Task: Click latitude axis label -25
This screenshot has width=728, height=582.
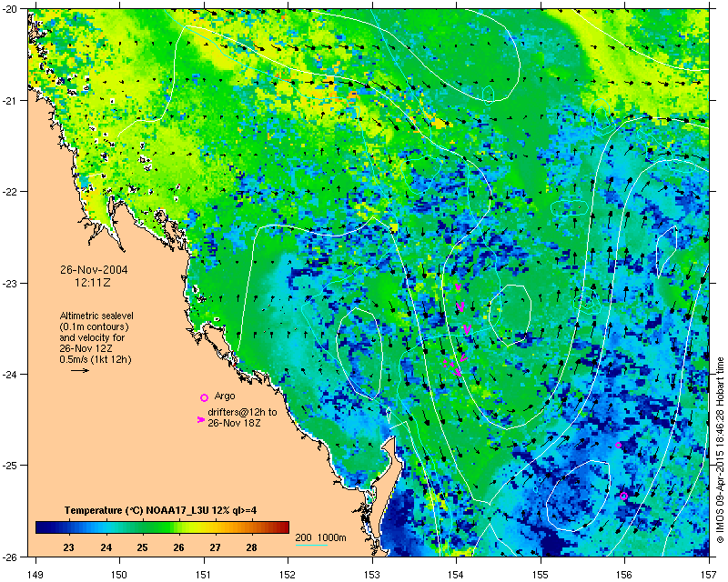Action: point(11,466)
